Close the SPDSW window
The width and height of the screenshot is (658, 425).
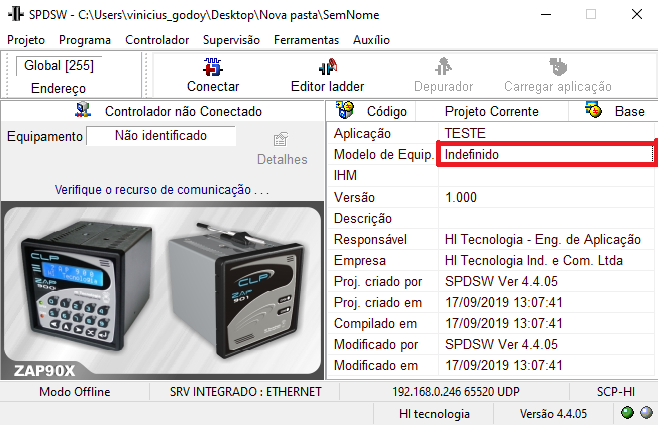(637, 15)
